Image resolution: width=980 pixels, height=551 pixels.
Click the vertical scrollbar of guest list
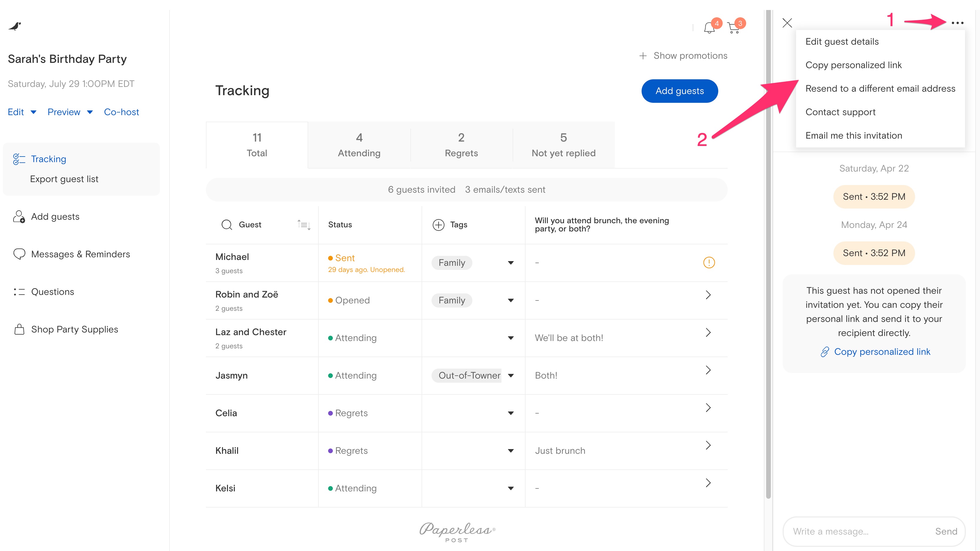pos(768,254)
